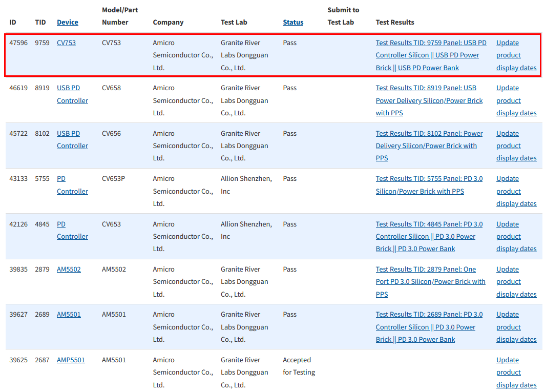Screen dimensions: 545x392
Task: Update product display dates for ID 47596
Action: click(x=516, y=55)
